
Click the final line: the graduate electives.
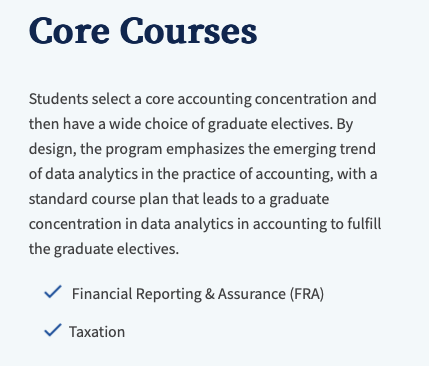point(104,249)
